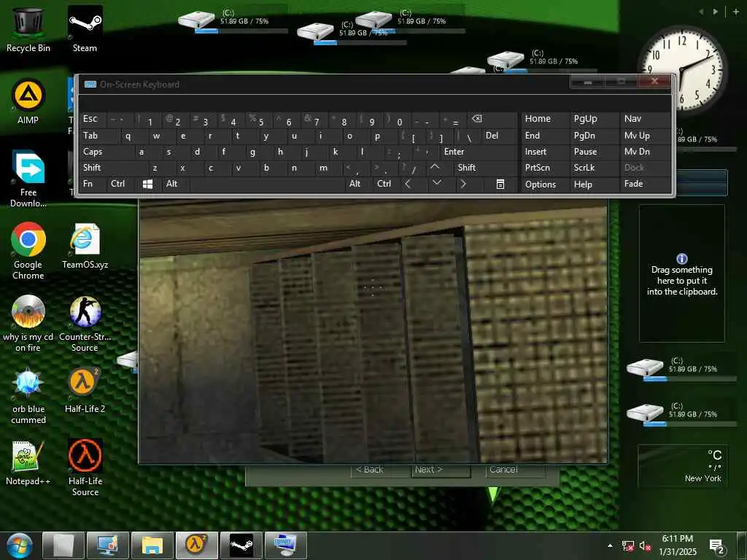The image size is (747, 560).
Task: Click the space bar key
Action: click(268, 184)
